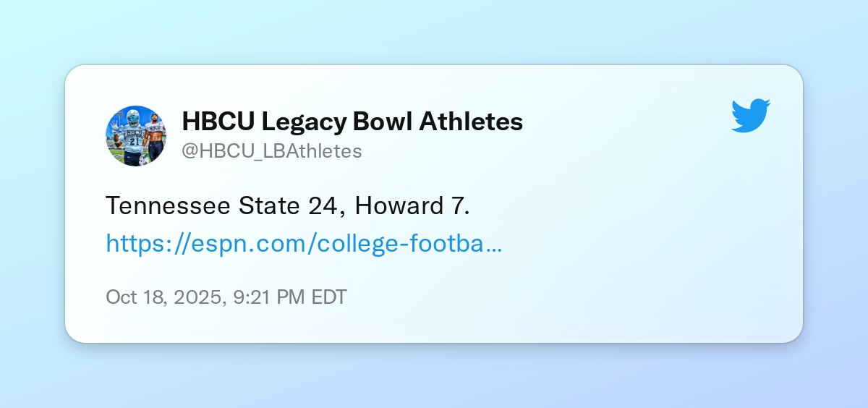Click the 9:21 PM EDT time text
868x408 pixels.
tap(290, 297)
